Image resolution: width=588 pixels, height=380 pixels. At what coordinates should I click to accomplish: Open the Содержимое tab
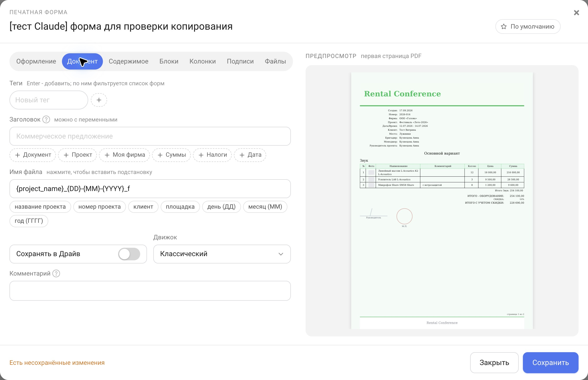(129, 61)
